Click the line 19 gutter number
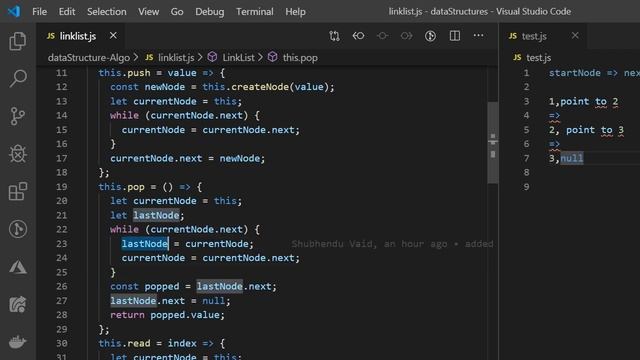The width and height of the screenshot is (640, 360). pyautogui.click(x=62, y=187)
